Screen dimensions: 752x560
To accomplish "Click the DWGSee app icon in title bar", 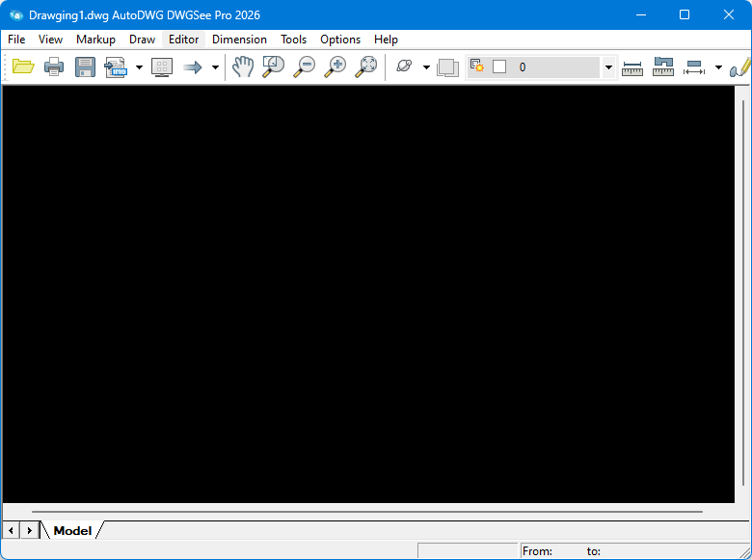I will 16,15.
